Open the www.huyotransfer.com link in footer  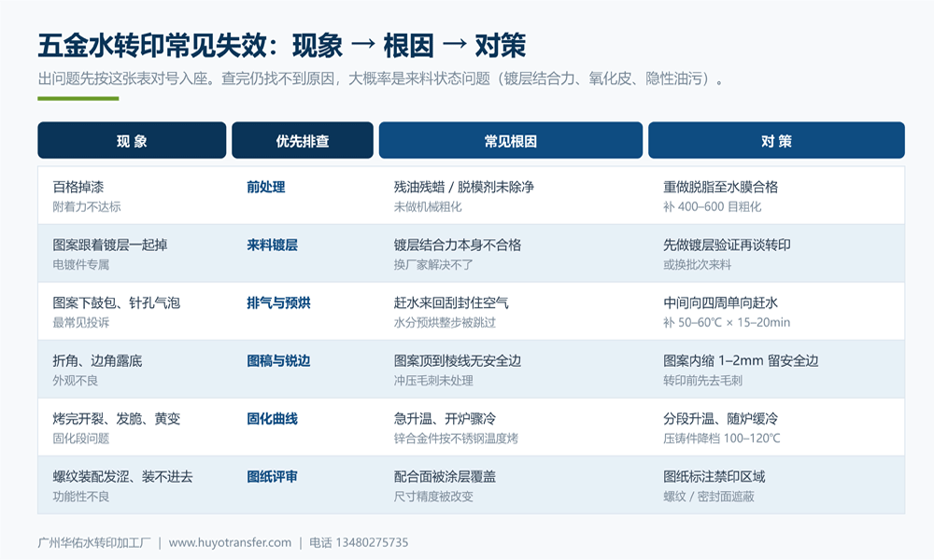coord(230,542)
